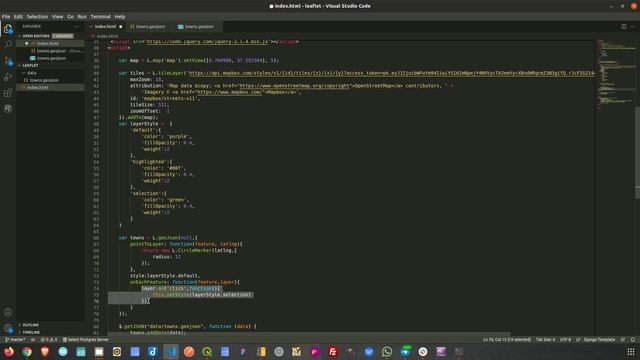Click the Ln/Col cursor position indicator

(x=507, y=340)
